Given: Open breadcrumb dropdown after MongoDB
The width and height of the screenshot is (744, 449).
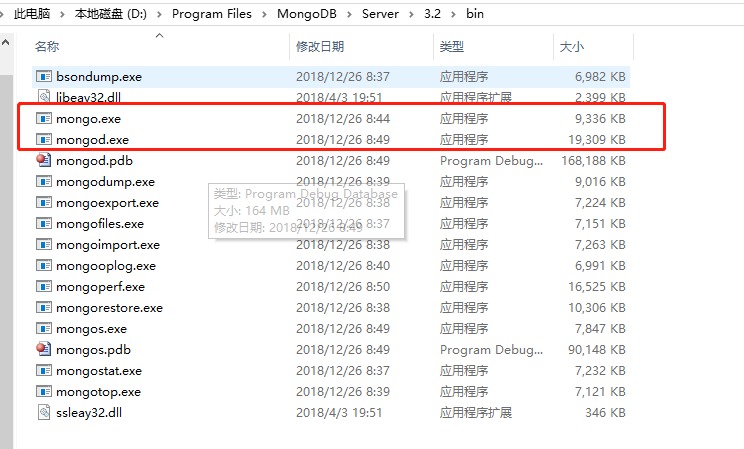Looking at the screenshot, I should (349, 14).
